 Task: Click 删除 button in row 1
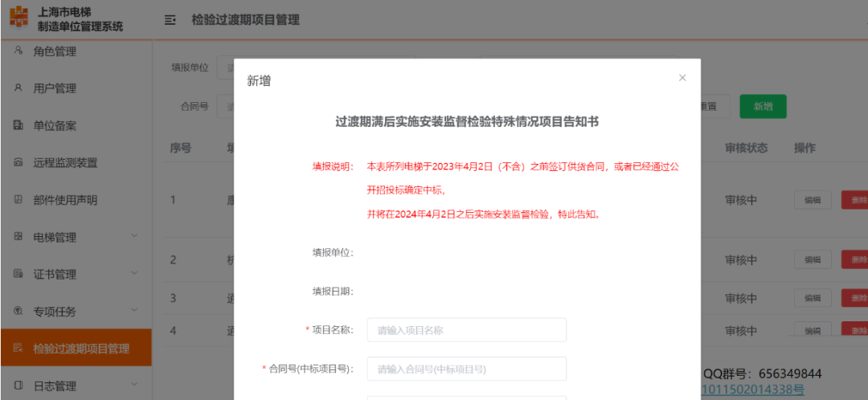(854, 200)
